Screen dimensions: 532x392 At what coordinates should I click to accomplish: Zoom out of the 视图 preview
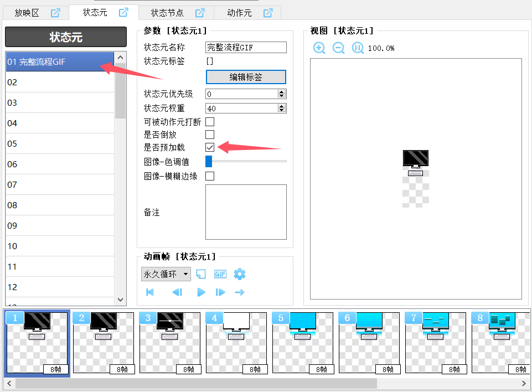[x=338, y=48]
